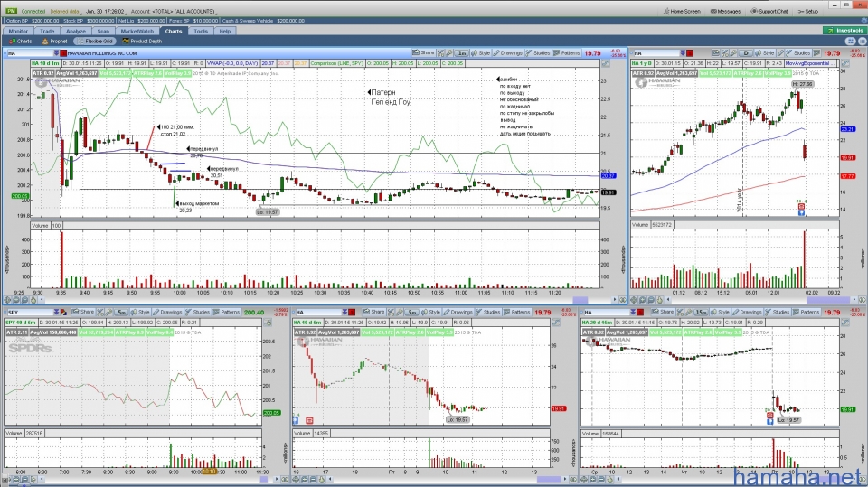Screen dimensions: 868x487
Task: Go to Home Screen
Action: pyautogui.click(x=683, y=11)
